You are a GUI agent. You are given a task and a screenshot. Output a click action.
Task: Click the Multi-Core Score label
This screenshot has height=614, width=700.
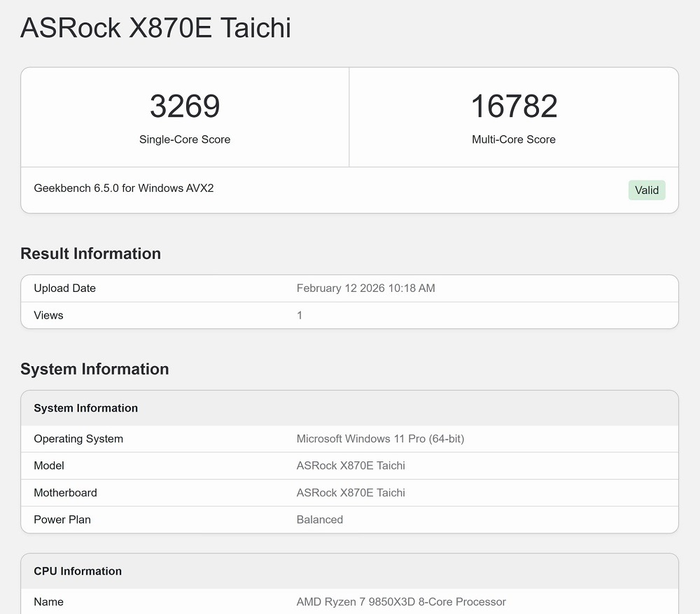pos(514,139)
